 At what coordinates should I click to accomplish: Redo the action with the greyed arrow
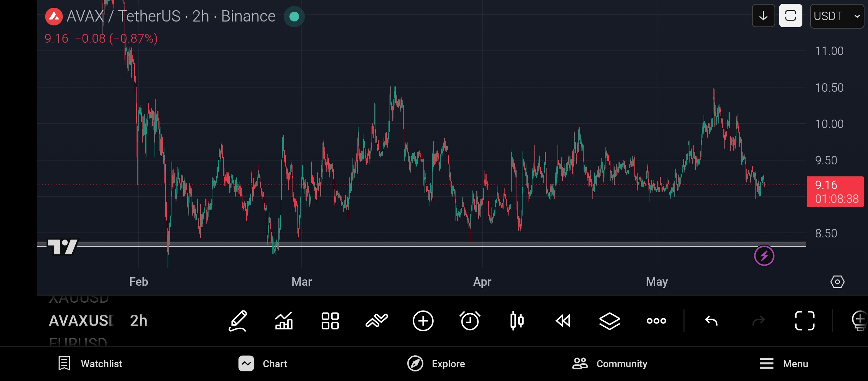click(759, 321)
